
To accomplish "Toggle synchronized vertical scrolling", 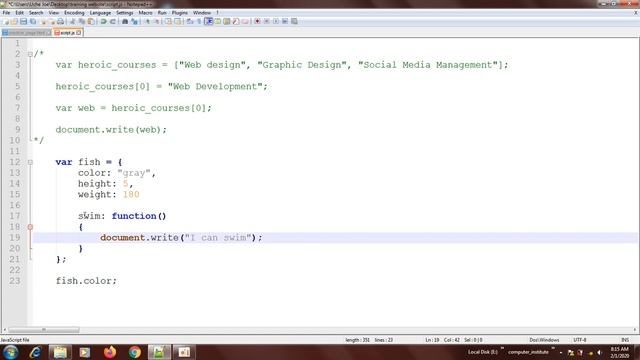I will coord(168,21).
